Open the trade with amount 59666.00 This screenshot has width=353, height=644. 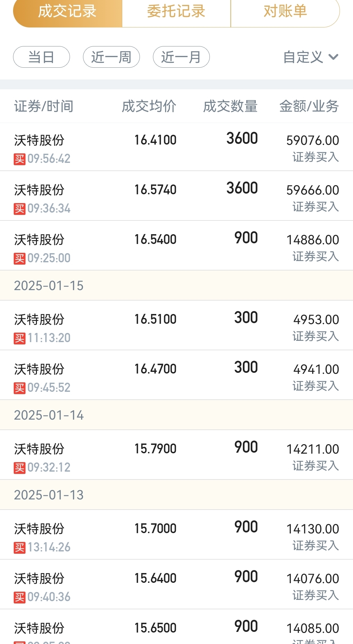(176, 196)
